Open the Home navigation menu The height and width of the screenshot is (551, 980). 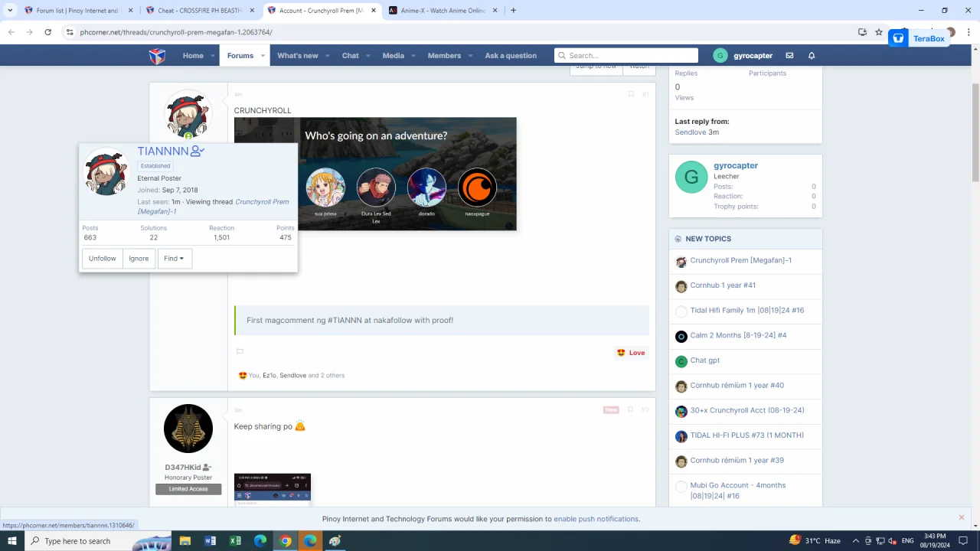point(193,56)
